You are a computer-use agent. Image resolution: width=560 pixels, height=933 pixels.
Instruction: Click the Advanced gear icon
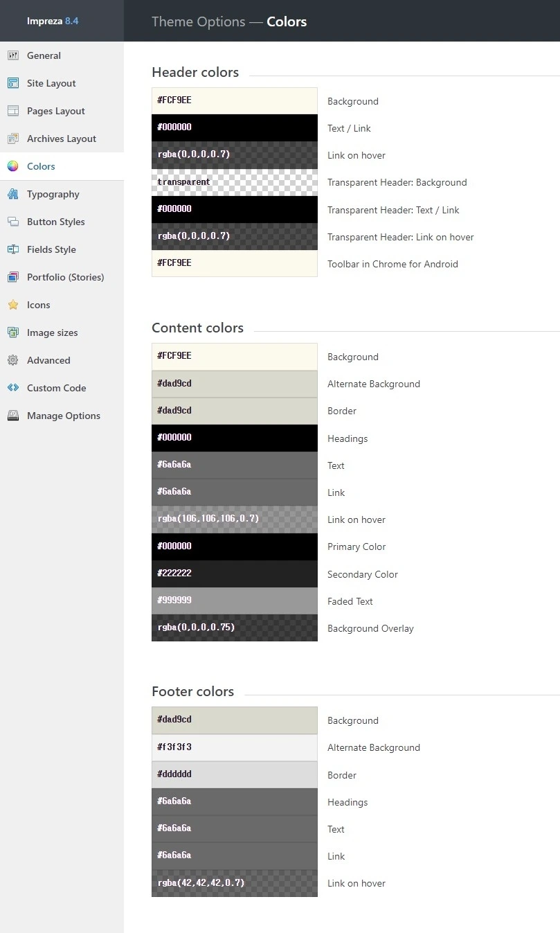pyautogui.click(x=13, y=360)
